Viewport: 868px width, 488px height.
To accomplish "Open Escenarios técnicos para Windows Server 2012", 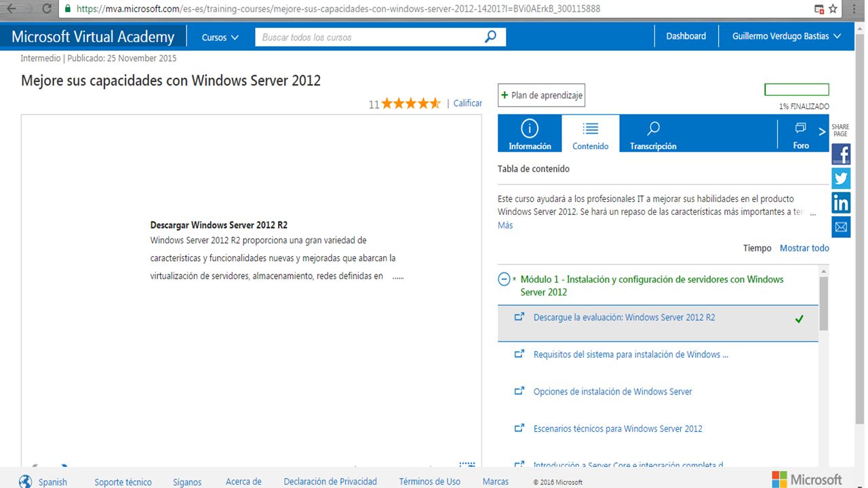I will click(x=618, y=429).
